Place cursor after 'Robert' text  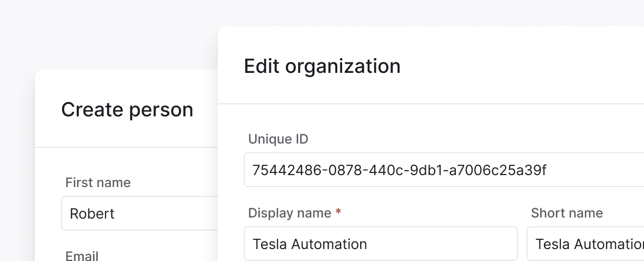click(x=115, y=214)
